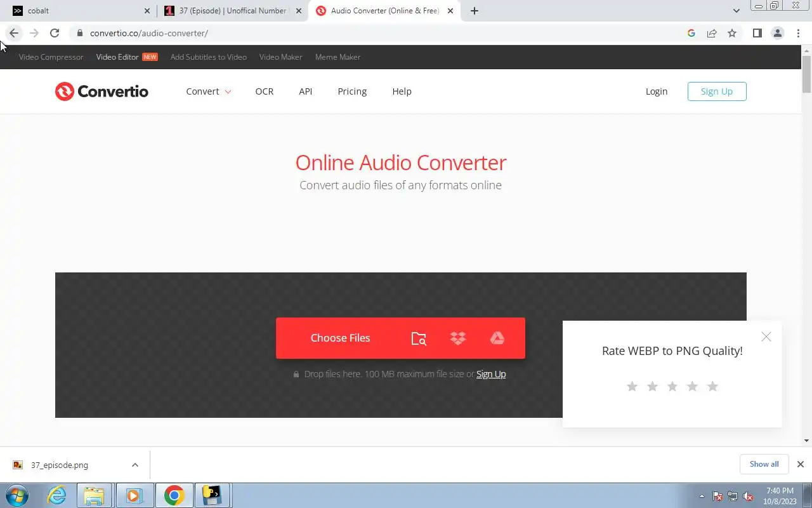The image size is (812, 508).
Task: Open Video Editor link
Action: pyautogui.click(x=117, y=57)
